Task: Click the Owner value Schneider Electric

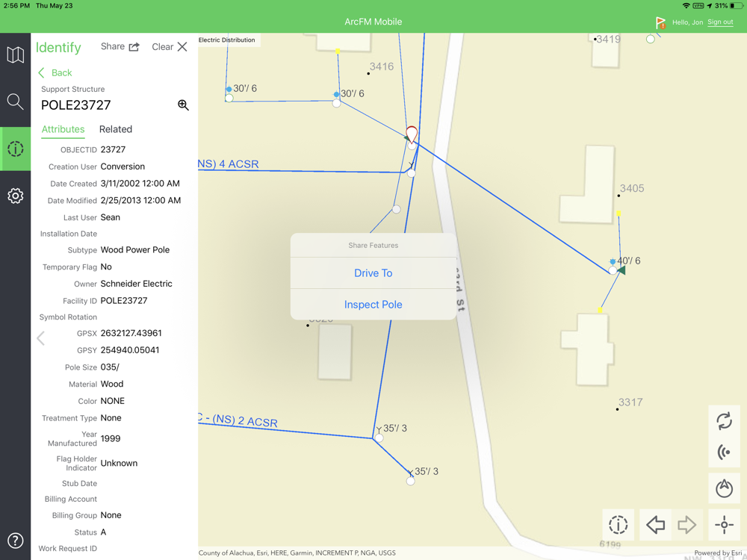Action: (136, 283)
